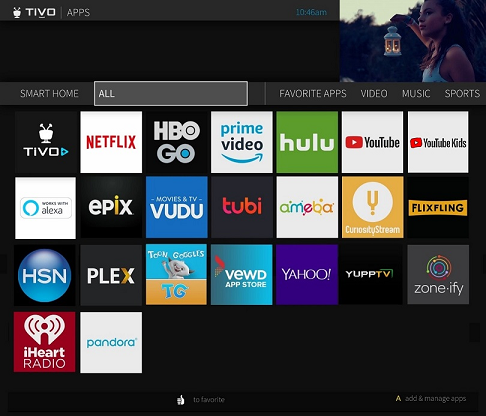Image resolution: width=486 pixels, height=416 pixels.
Task: Open the YouTube Kids app
Action: (x=438, y=142)
